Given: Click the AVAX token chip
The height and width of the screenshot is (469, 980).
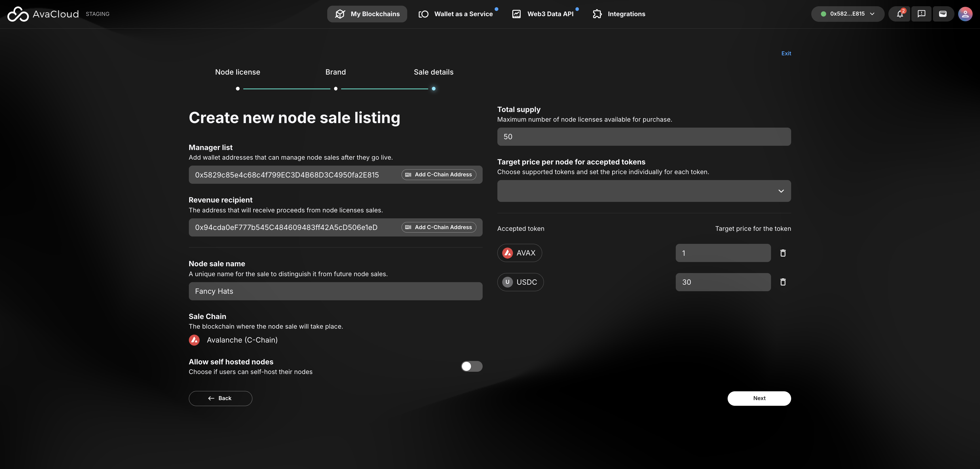Looking at the screenshot, I should [519, 253].
